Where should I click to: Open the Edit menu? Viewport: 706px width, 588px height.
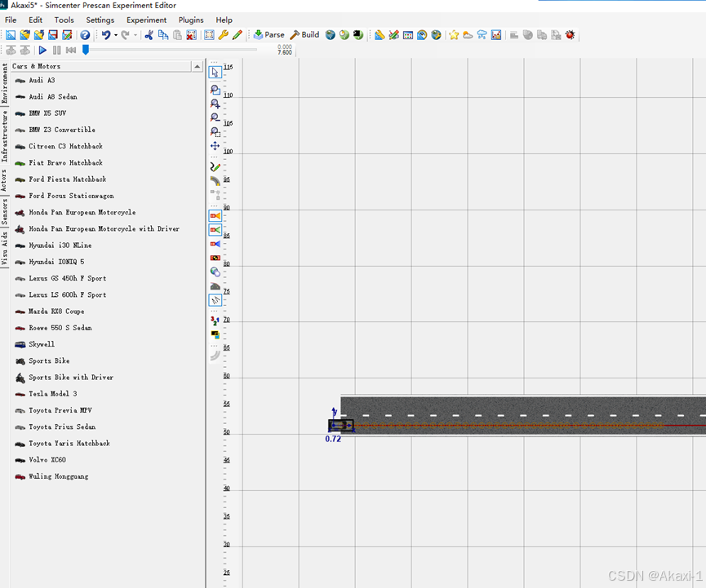[x=35, y=20]
